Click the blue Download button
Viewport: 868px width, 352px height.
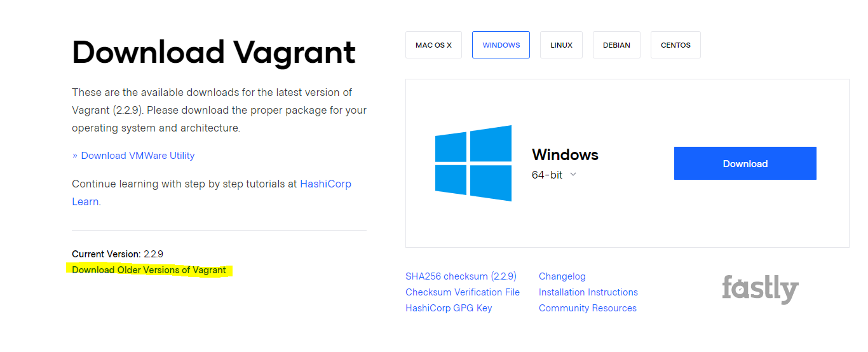click(x=745, y=163)
